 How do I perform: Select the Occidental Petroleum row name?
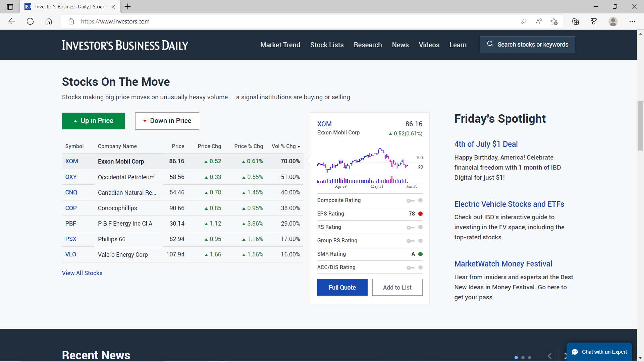coord(126,177)
